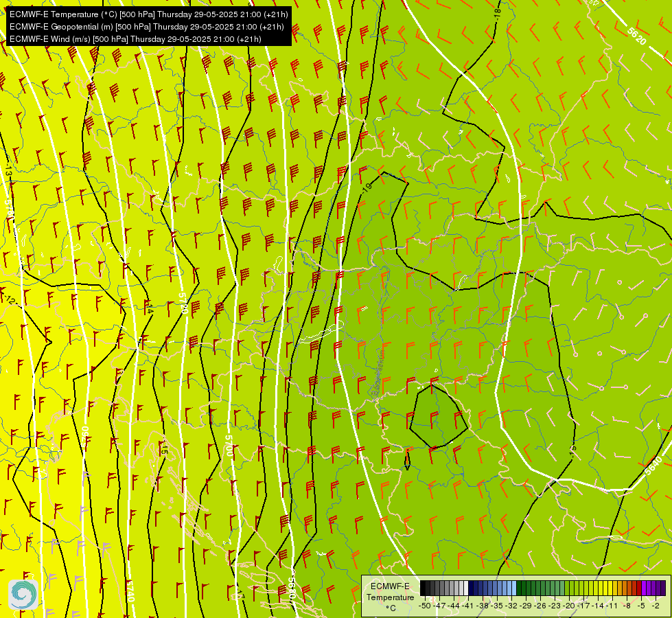Viewport: 672px width, 618px height.
Task: Click the -2 tick label on the legend
Action: (656, 606)
